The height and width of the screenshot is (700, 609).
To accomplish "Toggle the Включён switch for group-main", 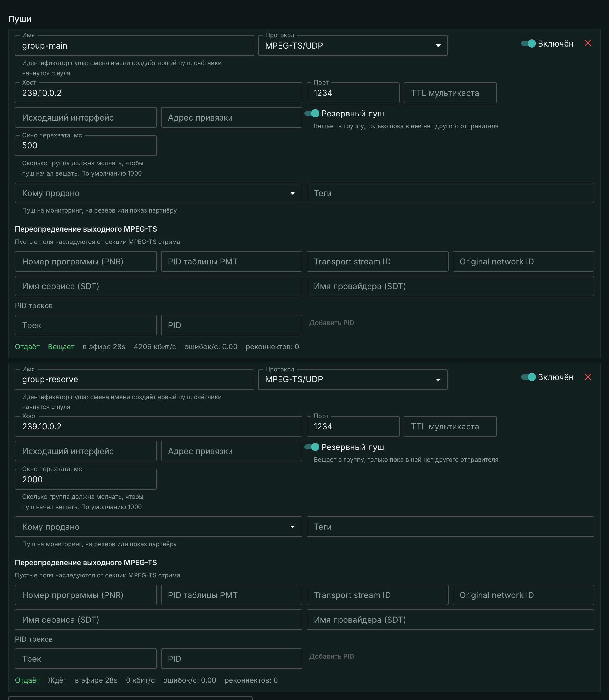I will click(529, 43).
